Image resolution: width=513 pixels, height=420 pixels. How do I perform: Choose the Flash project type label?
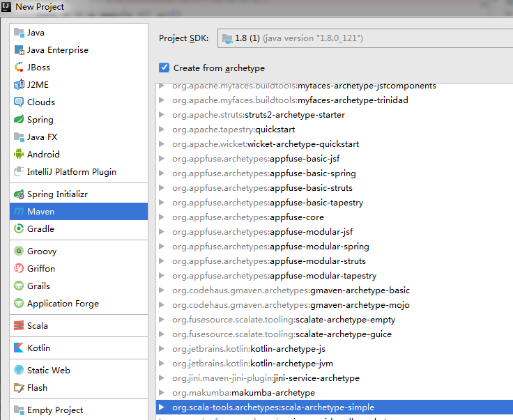point(37,388)
